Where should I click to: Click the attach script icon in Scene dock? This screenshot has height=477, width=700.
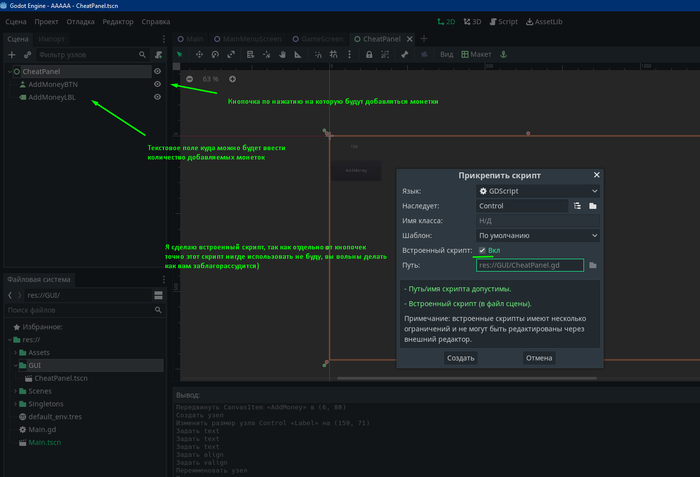(157, 54)
